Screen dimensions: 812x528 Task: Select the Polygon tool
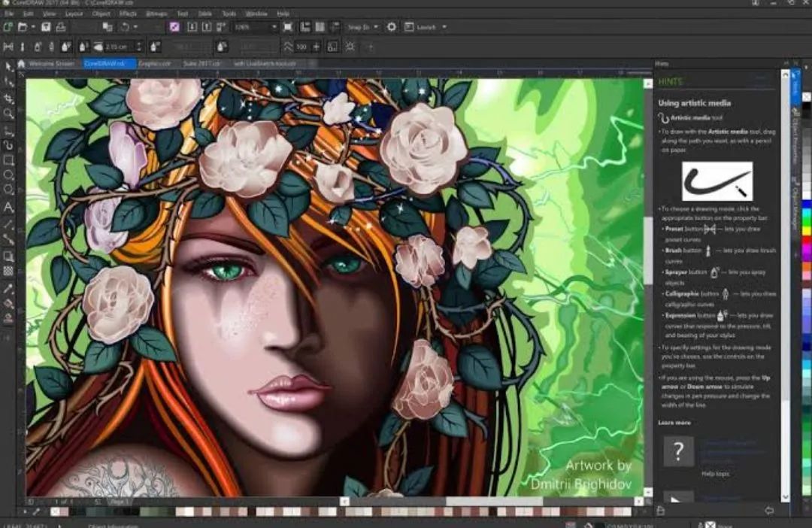[9, 190]
